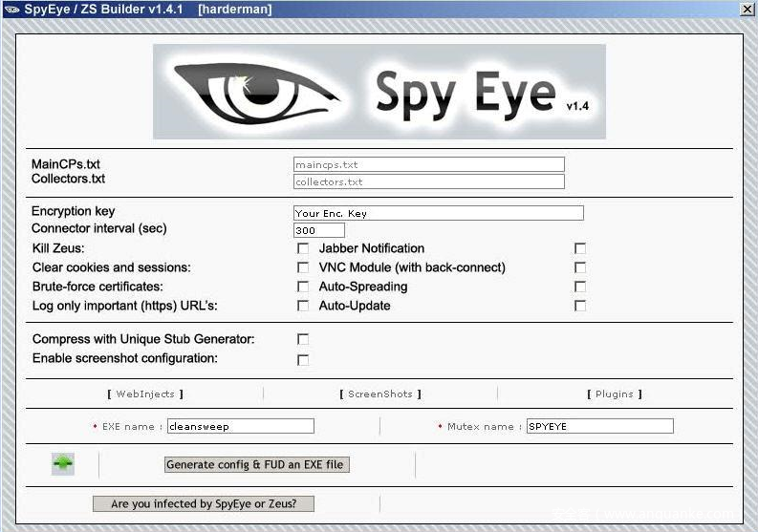
Task: Open the WebInjects section
Action: tap(145, 394)
